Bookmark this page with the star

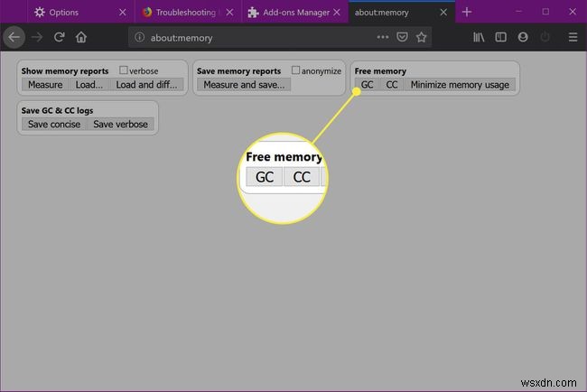[x=422, y=37]
